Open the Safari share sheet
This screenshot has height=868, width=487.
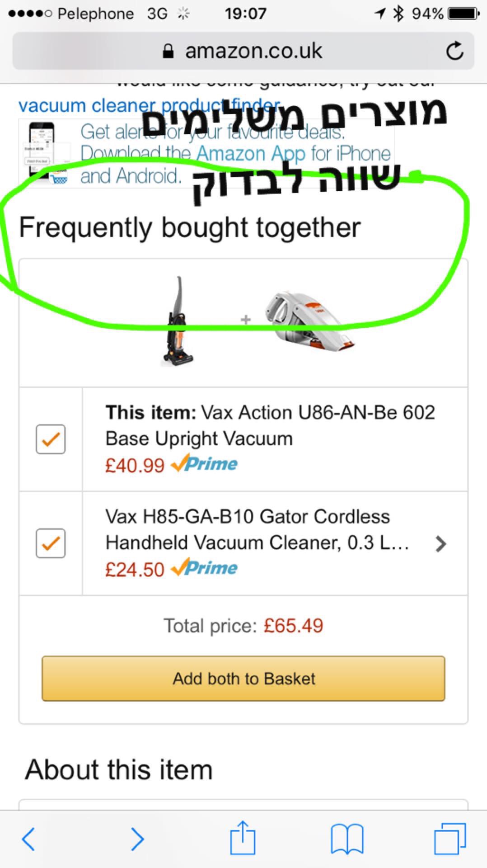point(243,838)
